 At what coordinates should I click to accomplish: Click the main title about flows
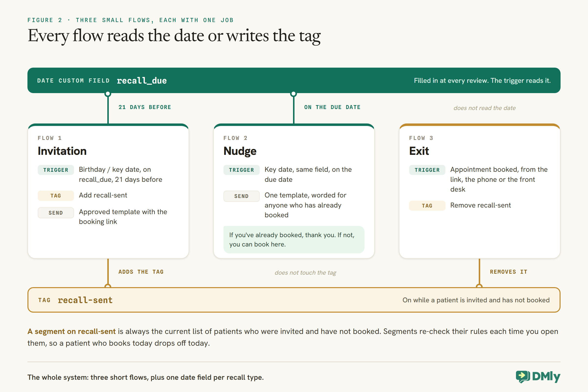[174, 36]
